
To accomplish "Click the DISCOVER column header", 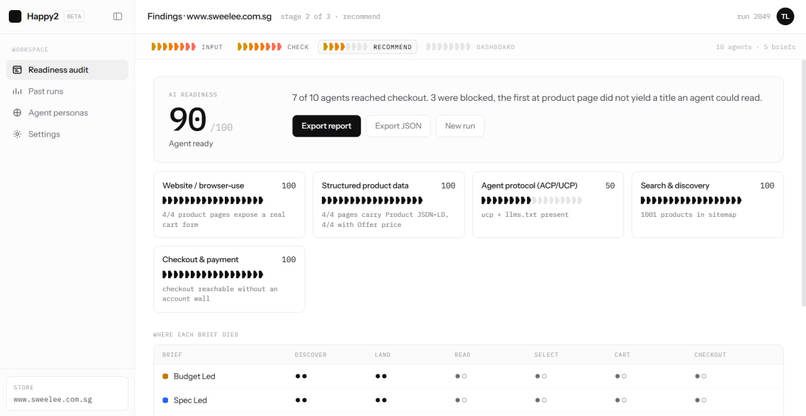I will point(310,355).
